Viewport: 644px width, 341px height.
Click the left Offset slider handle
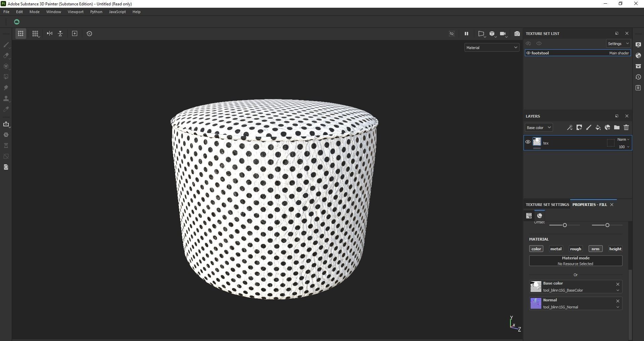pyautogui.click(x=565, y=225)
